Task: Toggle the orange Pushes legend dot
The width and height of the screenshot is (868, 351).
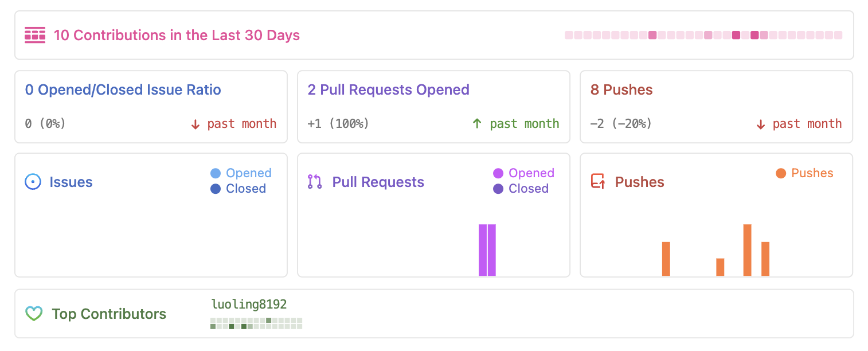Action: pos(781,173)
